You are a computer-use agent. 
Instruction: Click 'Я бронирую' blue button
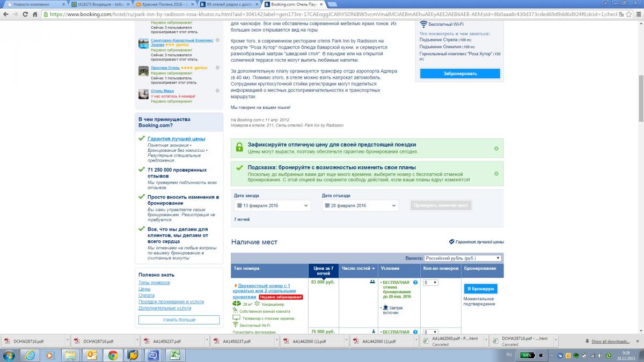click(x=480, y=289)
